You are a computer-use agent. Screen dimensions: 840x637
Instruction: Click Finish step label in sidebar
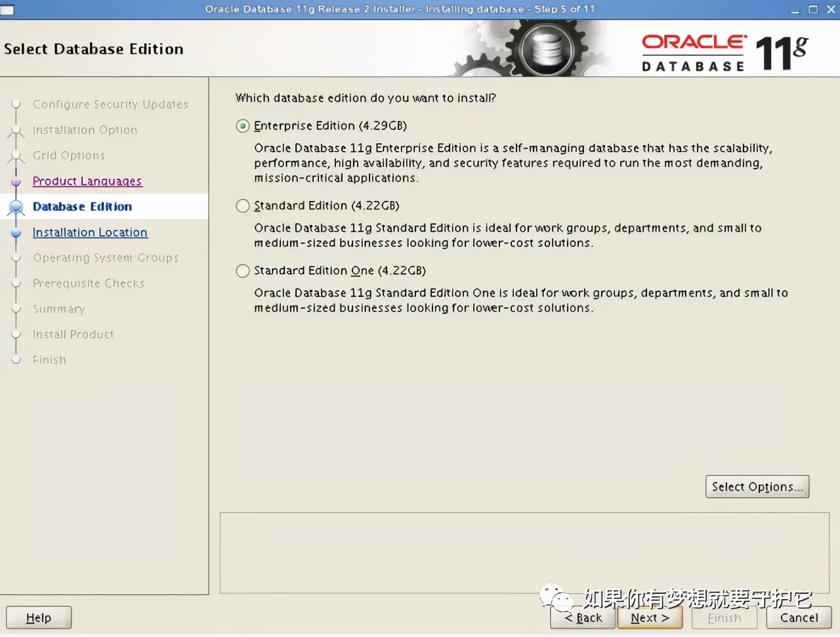(x=49, y=361)
